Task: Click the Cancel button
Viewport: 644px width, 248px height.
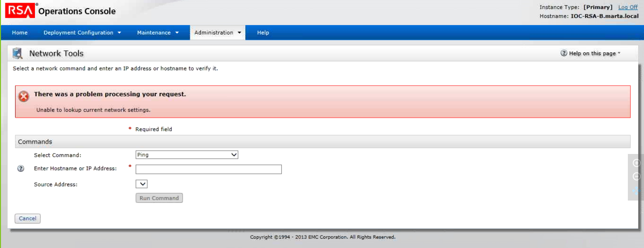Action: pyautogui.click(x=27, y=218)
